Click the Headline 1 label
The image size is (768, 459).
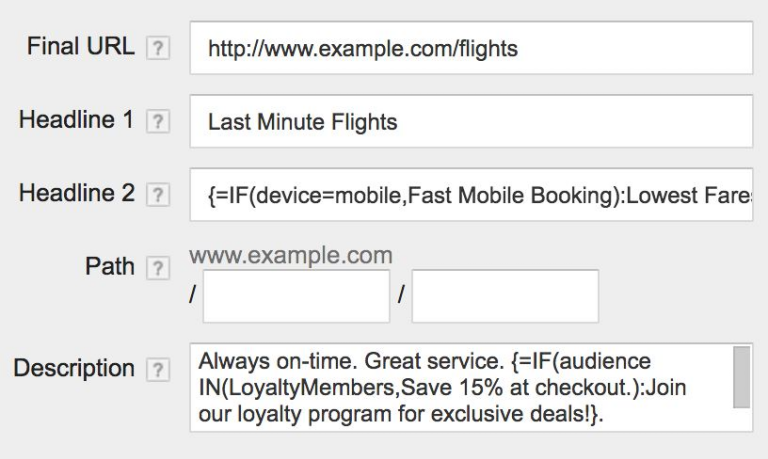(x=76, y=120)
